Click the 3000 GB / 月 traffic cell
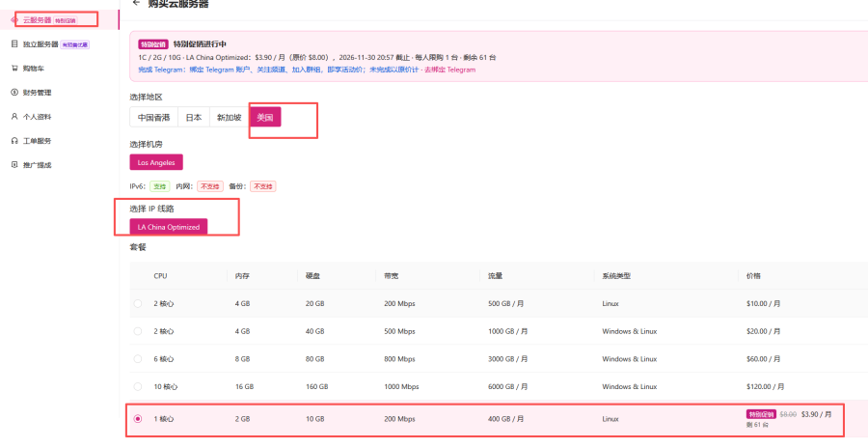Image resolution: width=868 pixels, height=448 pixels. (507, 359)
